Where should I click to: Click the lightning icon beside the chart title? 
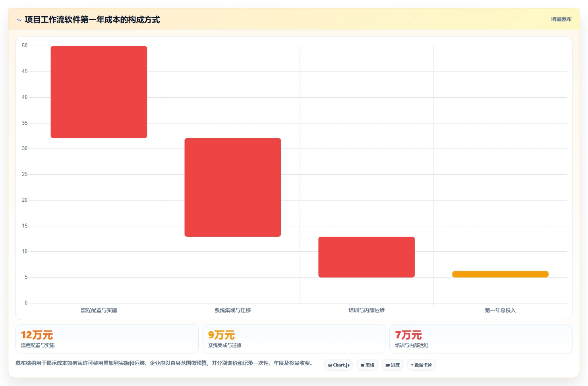19,20
